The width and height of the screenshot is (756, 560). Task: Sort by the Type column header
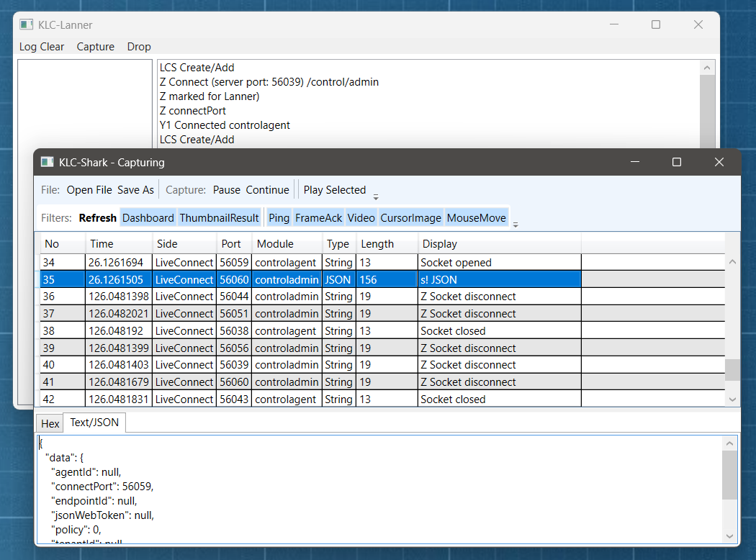(x=339, y=244)
